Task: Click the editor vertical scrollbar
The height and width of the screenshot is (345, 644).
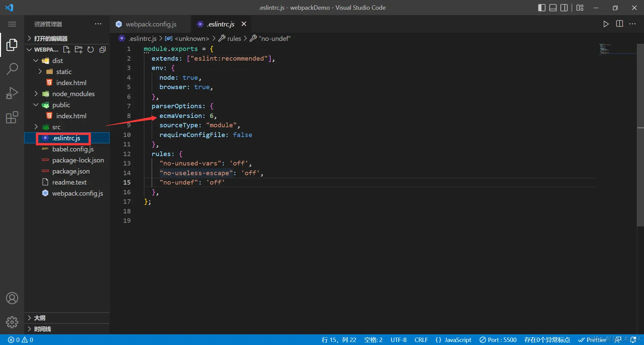Action: coord(640,135)
